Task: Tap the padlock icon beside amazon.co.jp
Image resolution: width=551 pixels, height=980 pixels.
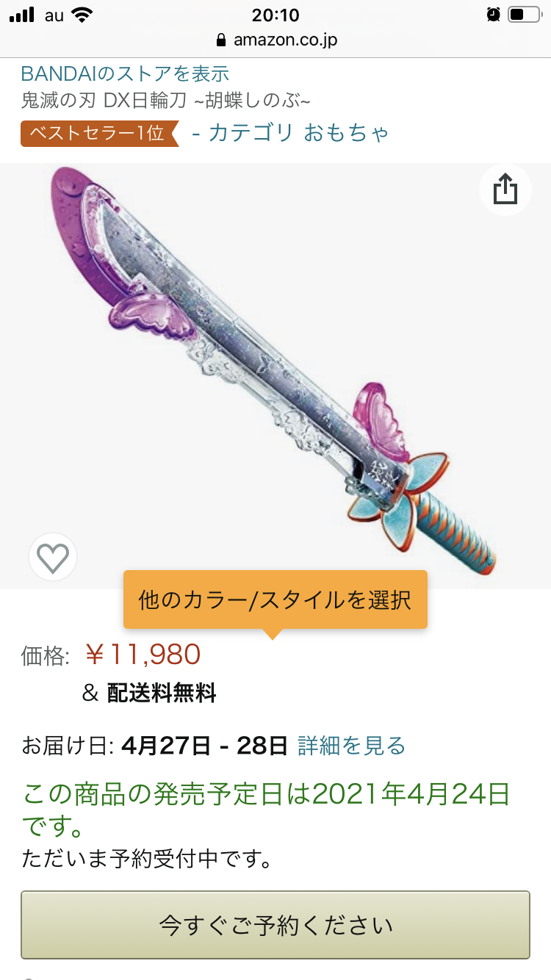Action: [220, 40]
